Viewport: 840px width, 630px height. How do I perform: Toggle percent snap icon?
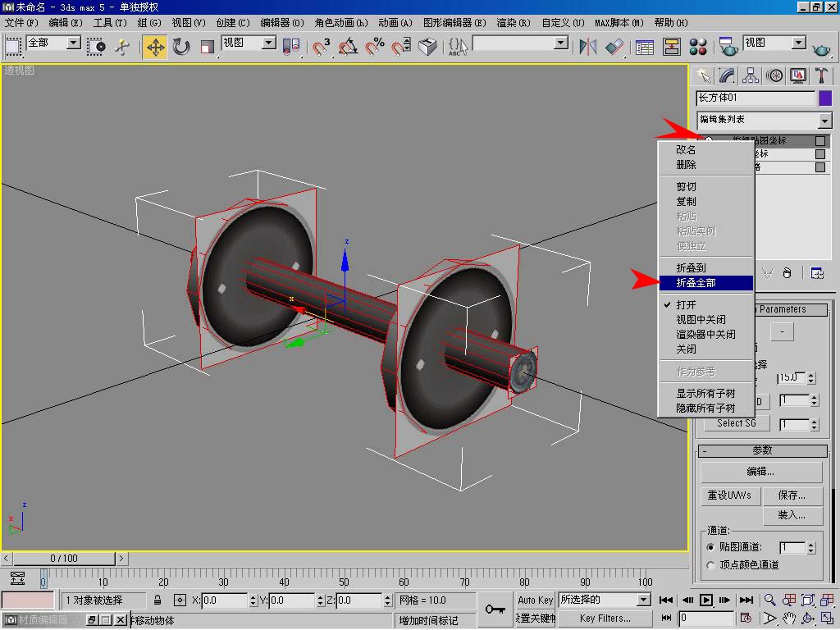click(375, 47)
